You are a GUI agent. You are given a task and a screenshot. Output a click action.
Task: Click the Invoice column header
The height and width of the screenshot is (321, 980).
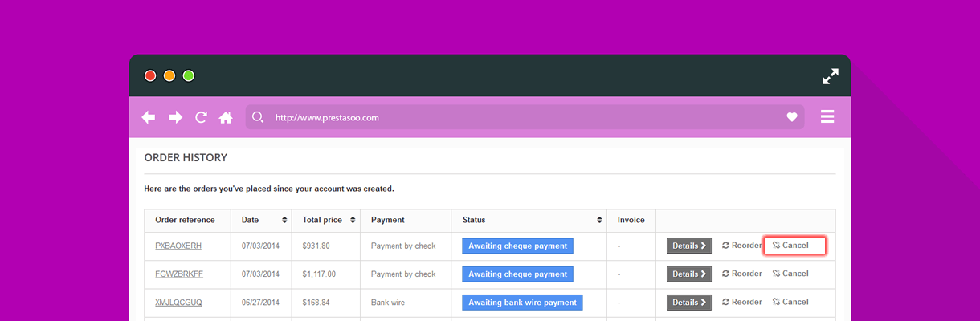pyautogui.click(x=631, y=220)
